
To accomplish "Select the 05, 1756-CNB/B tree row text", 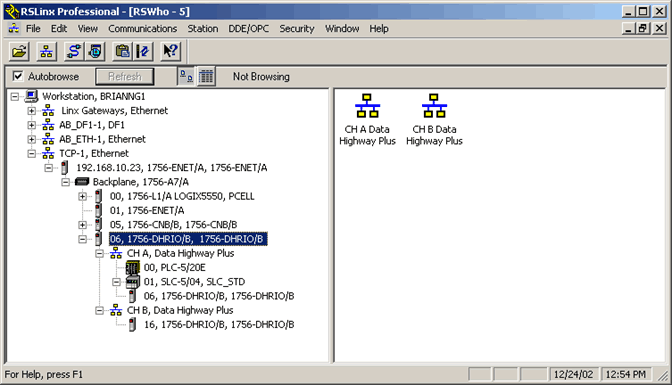I will (174, 225).
